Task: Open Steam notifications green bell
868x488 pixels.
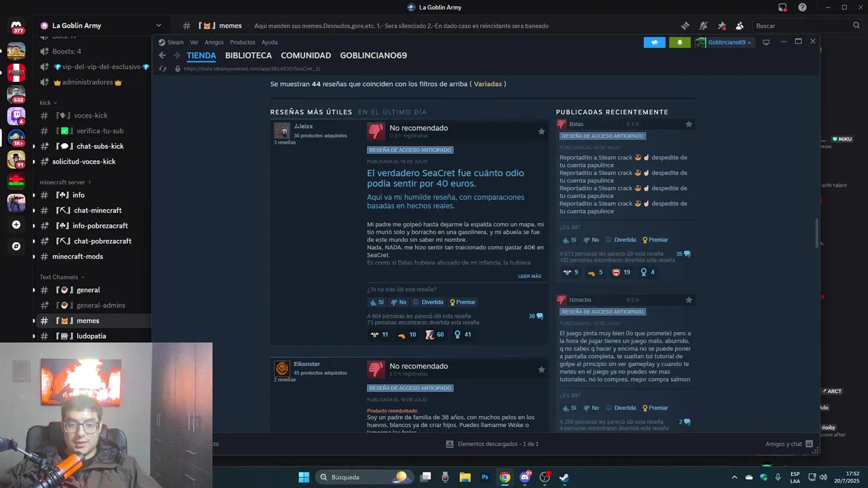Action: [x=679, y=42]
